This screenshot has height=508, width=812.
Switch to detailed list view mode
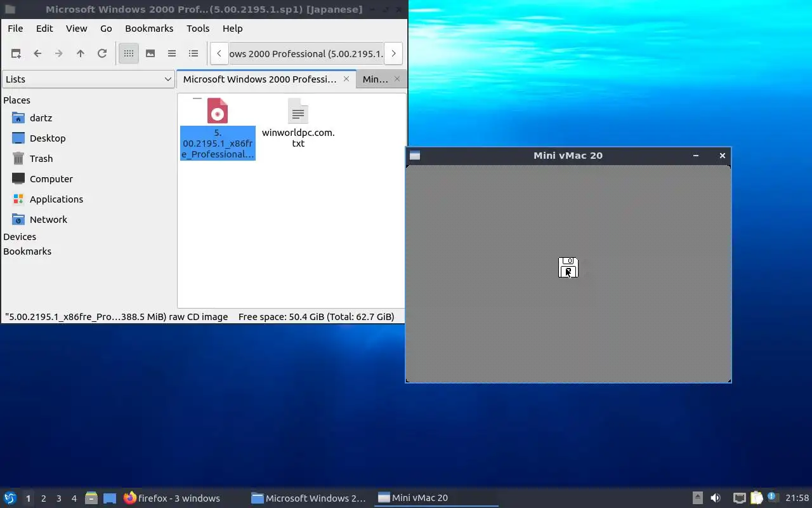[193, 53]
